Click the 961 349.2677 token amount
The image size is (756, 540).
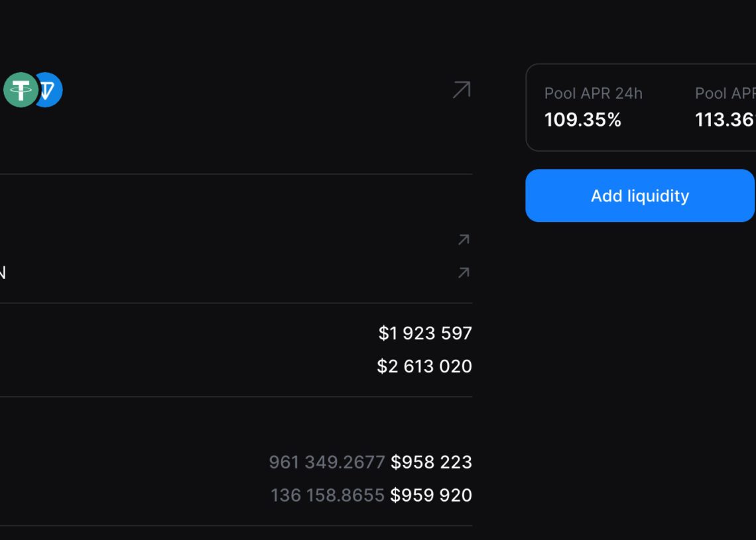pyautogui.click(x=327, y=462)
